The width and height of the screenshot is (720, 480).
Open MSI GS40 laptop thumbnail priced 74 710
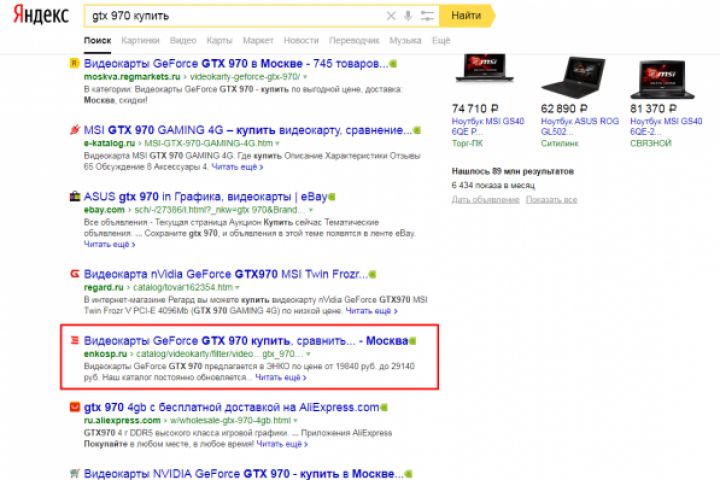(484, 68)
